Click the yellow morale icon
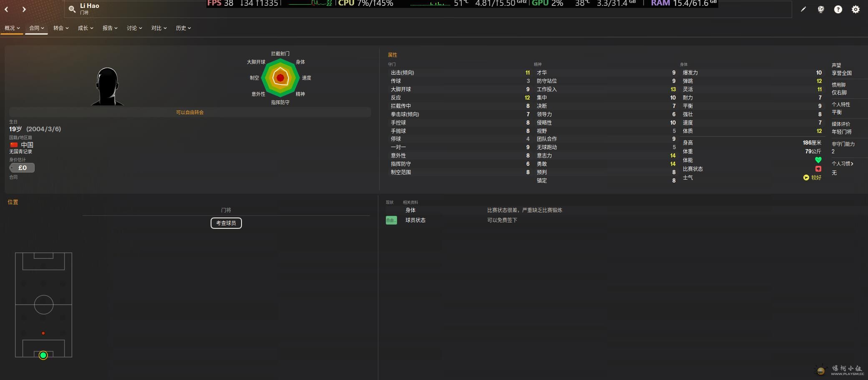The width and height of the screenshot is (868, 380). point(806,177)
